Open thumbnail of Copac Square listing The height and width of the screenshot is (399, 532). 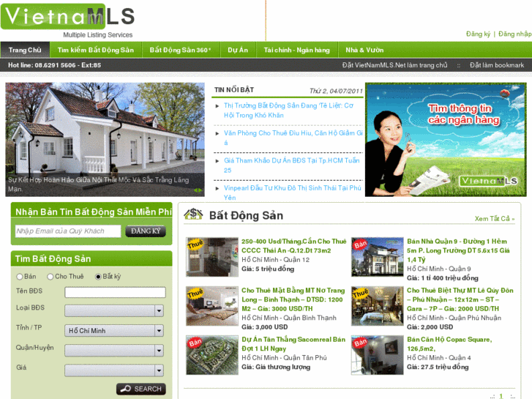378,355
